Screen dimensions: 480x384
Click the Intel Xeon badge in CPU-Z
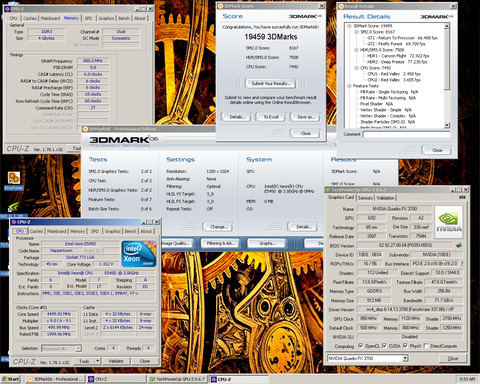click(139, 254)
